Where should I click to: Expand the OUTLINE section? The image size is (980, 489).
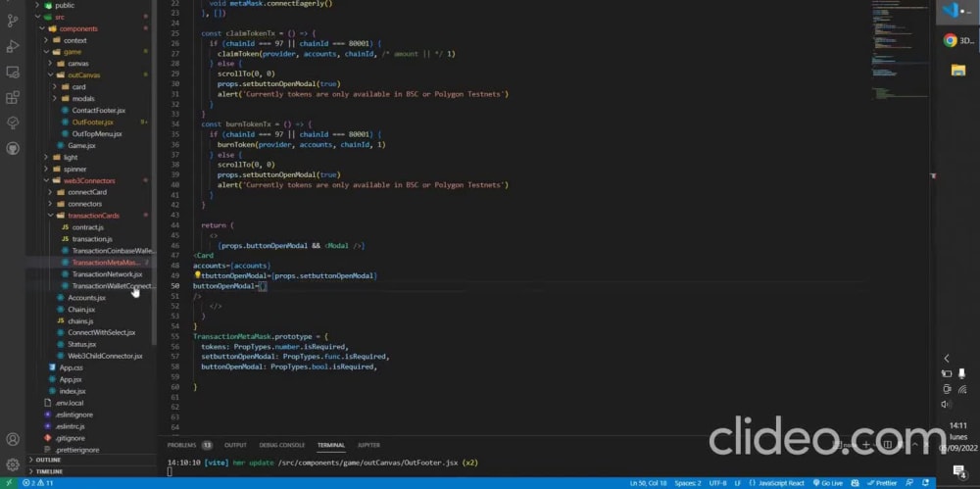(48, 460)
